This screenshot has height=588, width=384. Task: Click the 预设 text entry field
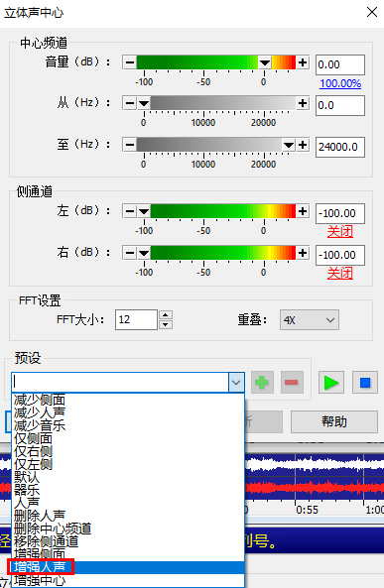[120, 383]
